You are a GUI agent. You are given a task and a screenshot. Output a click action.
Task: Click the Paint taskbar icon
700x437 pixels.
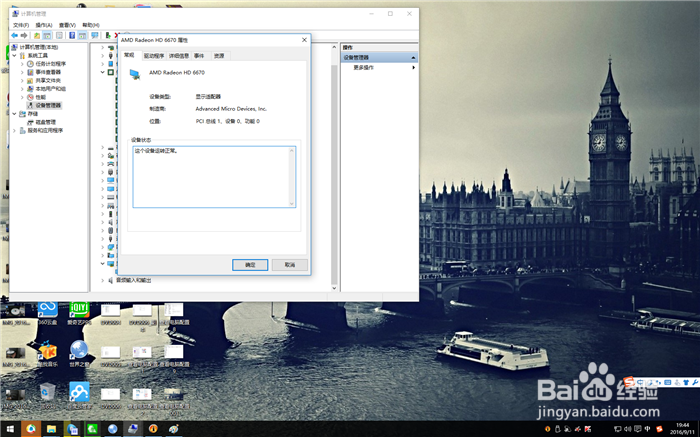click(174, 429)
